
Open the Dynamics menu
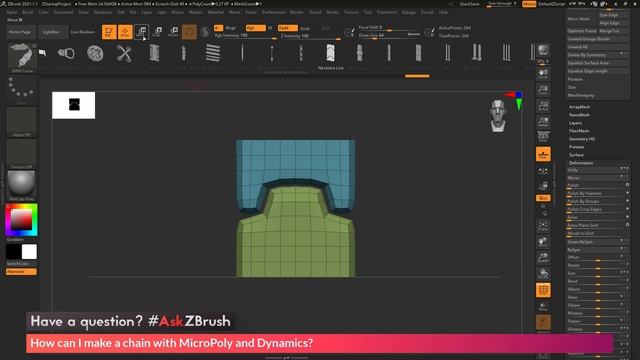point(103,12)
